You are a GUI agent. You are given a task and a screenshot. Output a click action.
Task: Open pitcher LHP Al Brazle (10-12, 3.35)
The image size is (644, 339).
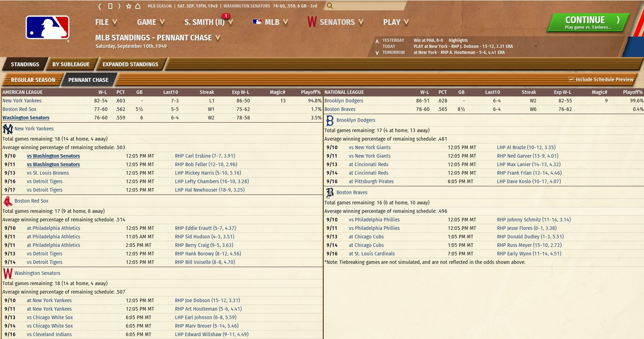(526, 147)
